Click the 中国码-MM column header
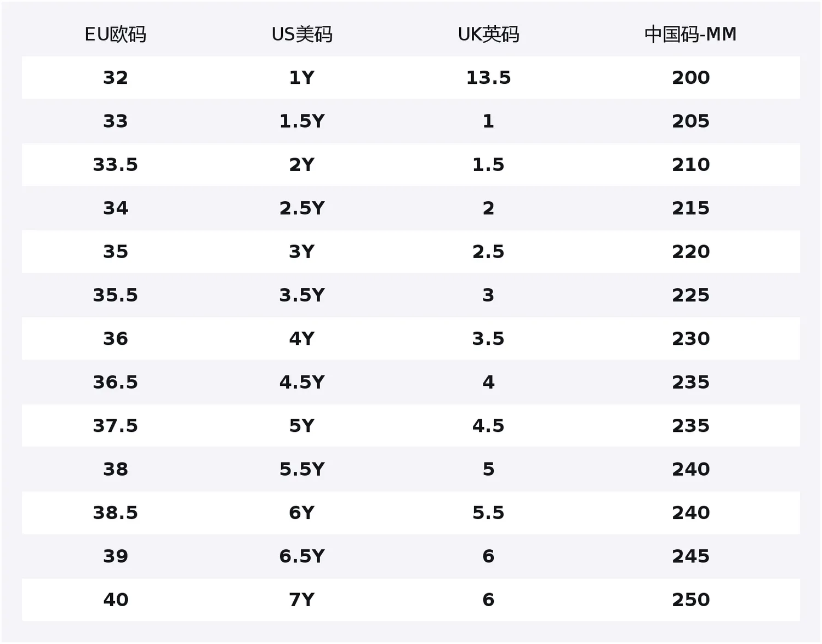The width and height of the screenshot is (822, 644). point(690,35)
